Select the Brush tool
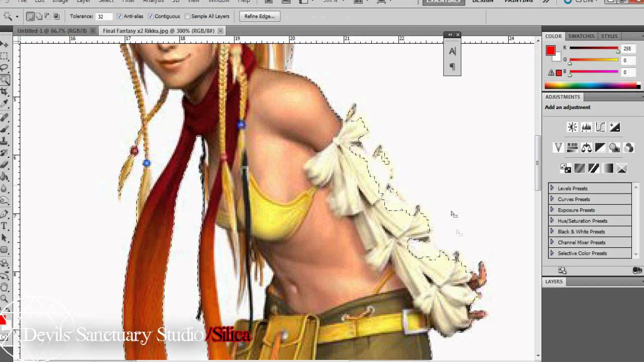This screenshot has width=644, height=362. point(4,130)
